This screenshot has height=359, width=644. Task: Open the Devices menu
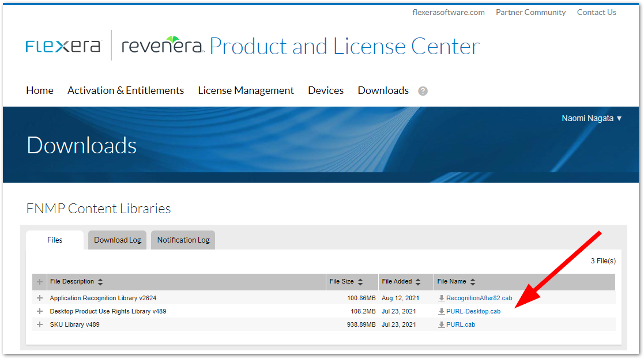326,90
